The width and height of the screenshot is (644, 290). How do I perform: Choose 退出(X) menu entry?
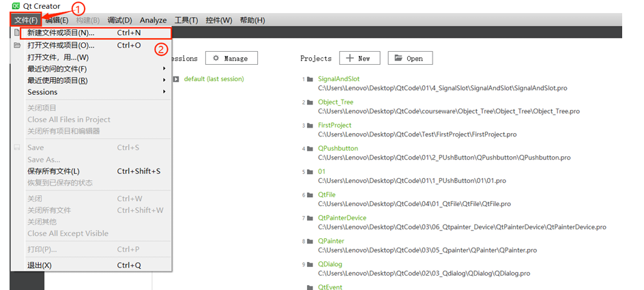(x=91, y=265)
